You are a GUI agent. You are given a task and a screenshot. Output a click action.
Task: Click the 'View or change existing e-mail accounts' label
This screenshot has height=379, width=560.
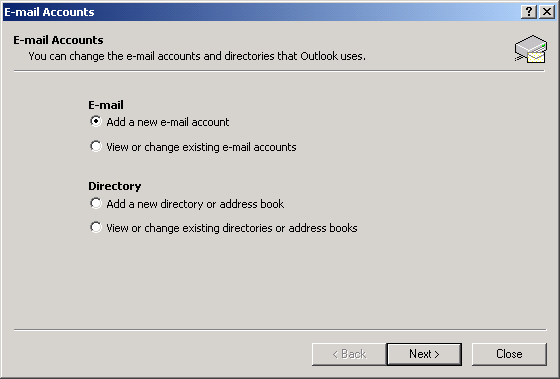[x=201, y=147]
